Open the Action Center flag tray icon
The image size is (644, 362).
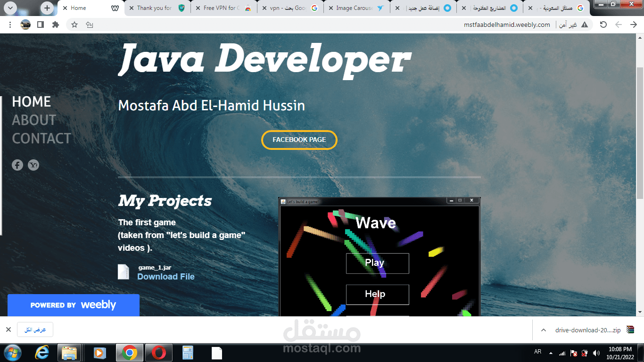[x=574, y=353]
